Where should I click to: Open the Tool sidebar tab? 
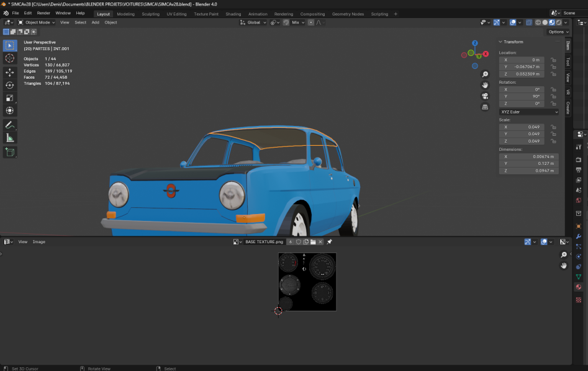568,61
